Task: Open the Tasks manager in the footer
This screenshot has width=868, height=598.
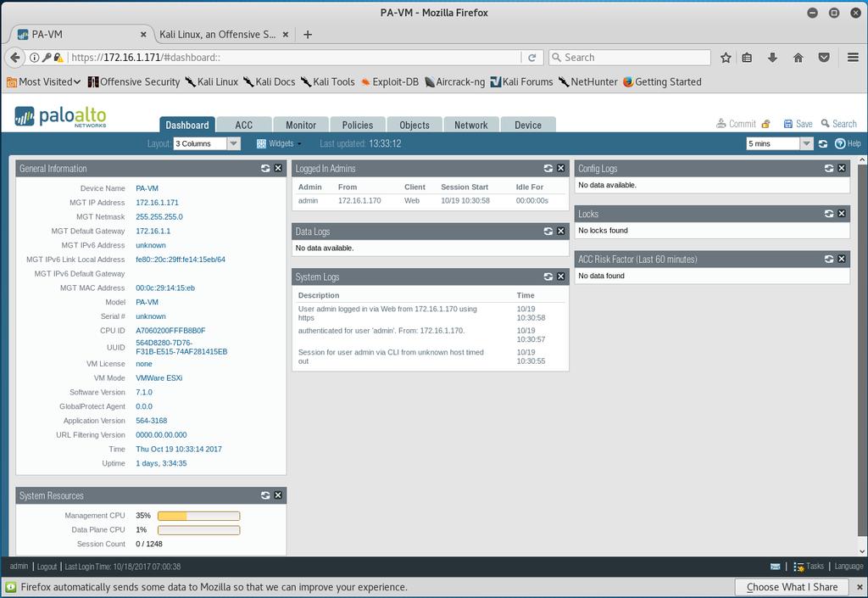Action: tap(809, 567)
